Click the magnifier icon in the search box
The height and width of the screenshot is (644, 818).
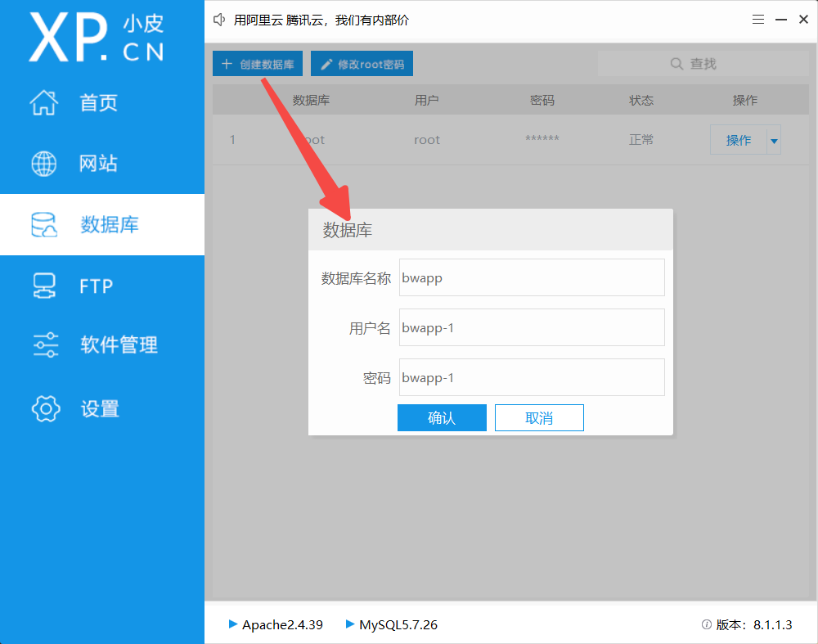[675, 63]
